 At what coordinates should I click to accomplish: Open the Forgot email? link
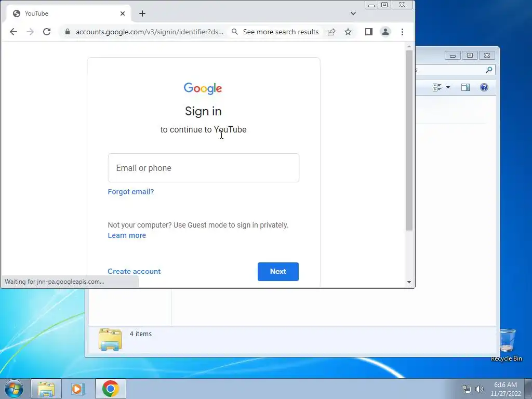[x=130, y=192]
